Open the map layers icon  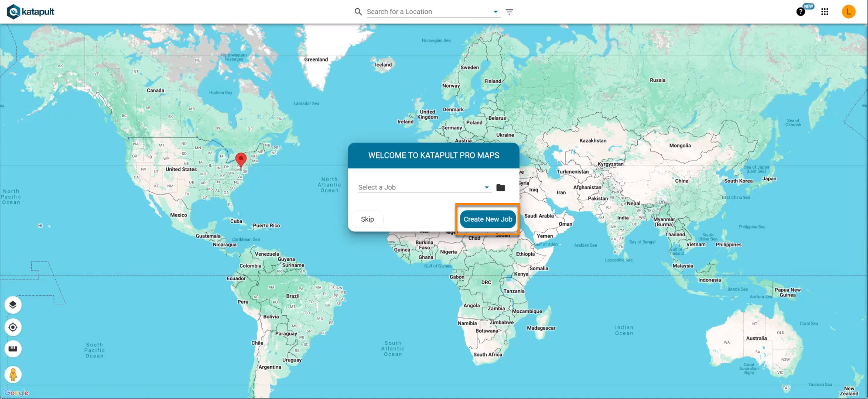[13, 305]
